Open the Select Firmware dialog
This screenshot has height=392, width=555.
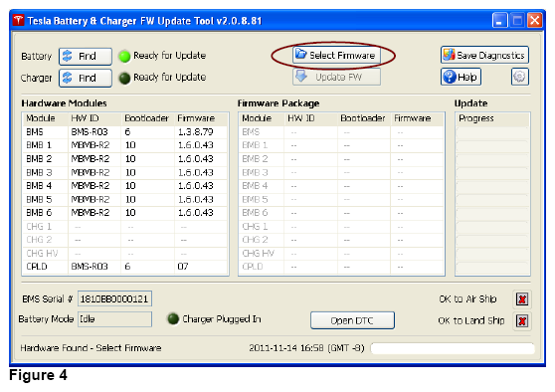[336, 56]
